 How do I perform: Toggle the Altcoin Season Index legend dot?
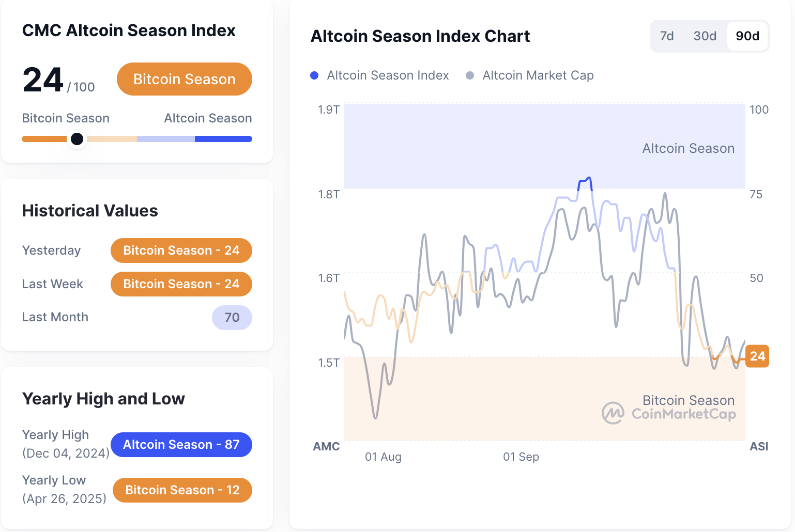pos(314,75)
